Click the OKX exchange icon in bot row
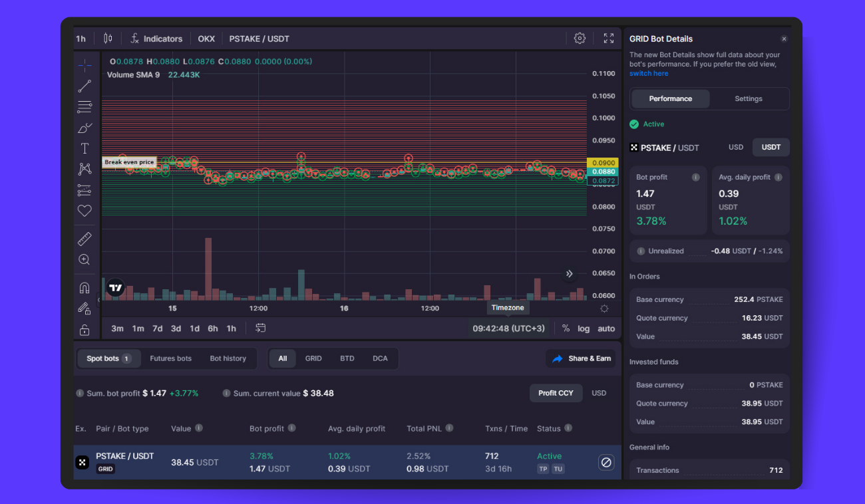This screenshot has width=865, height=504. (82, 462)
